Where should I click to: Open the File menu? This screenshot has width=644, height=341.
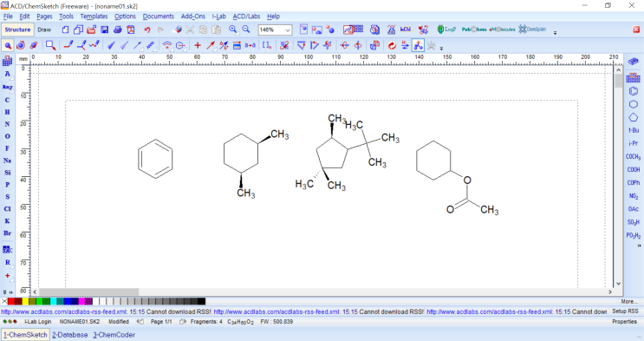click(8, 16)
